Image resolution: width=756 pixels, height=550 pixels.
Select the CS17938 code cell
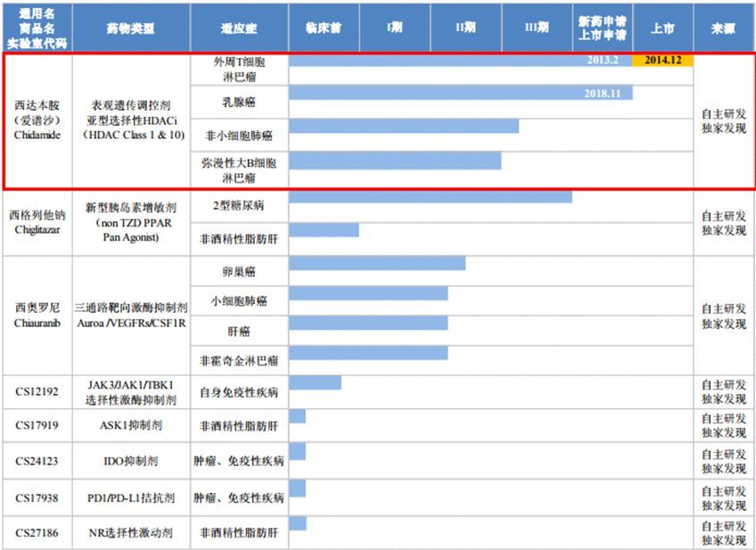[37, 497]
